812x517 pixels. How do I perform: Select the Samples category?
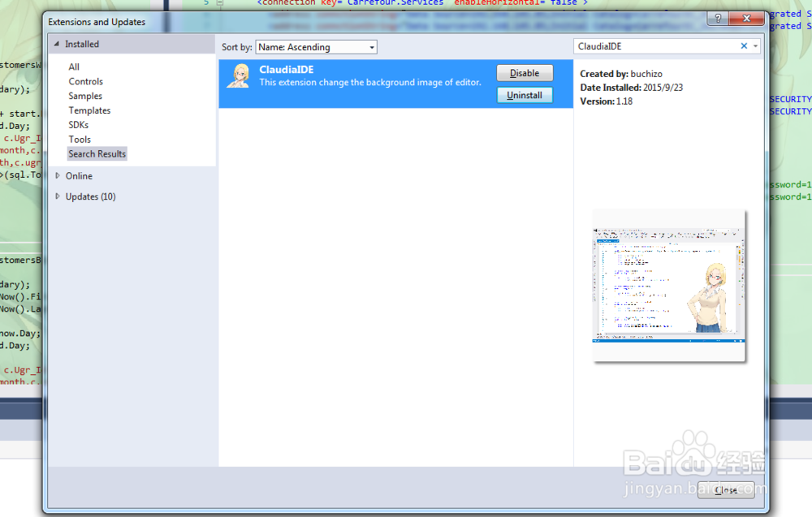click(84, 96)
